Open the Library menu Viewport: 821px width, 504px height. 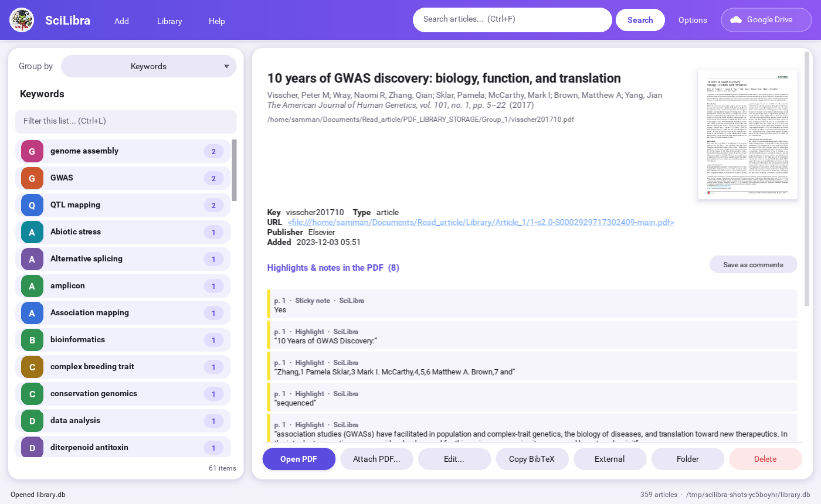click(169, 21)
